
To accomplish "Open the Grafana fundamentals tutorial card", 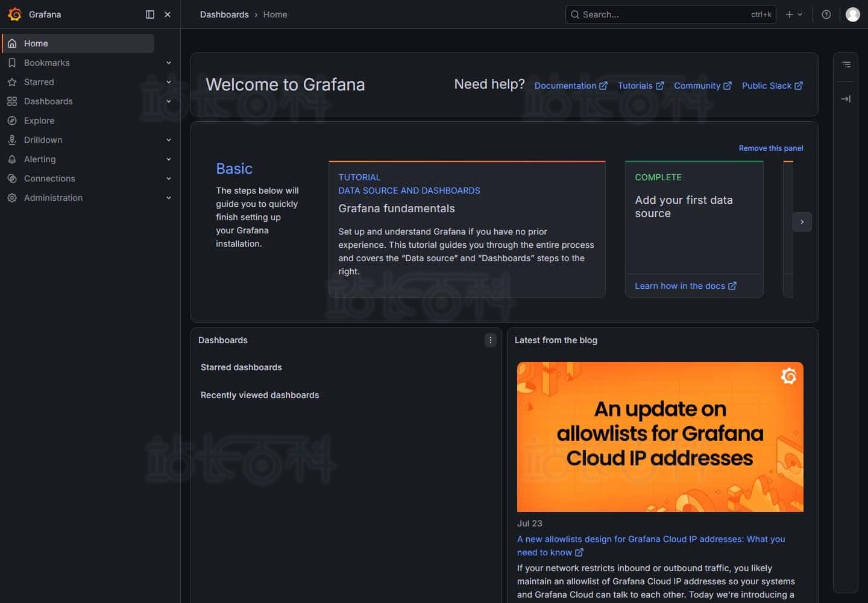I will pyautogui.click(x=467, y=229).
